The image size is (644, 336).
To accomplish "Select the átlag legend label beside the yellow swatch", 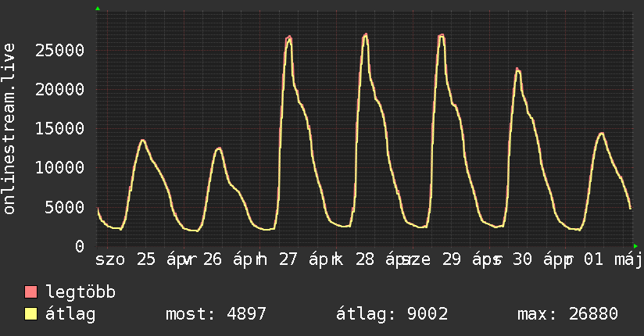I will click(70, 314).
